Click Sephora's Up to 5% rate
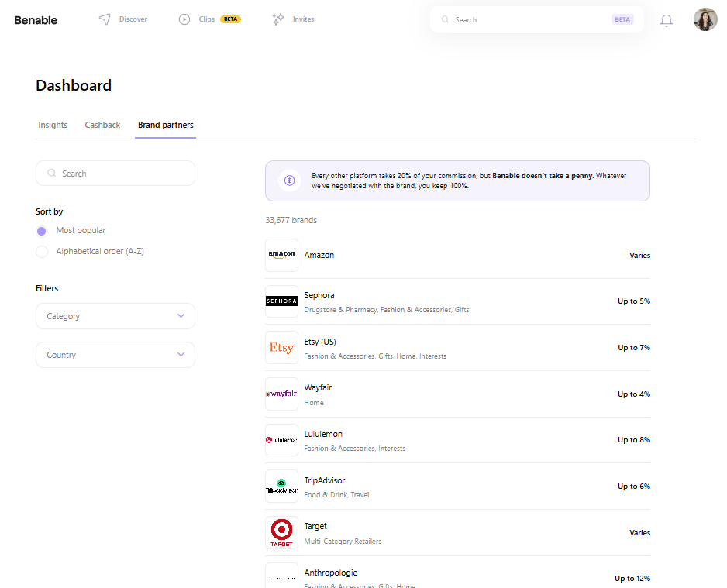 [634, 301]
